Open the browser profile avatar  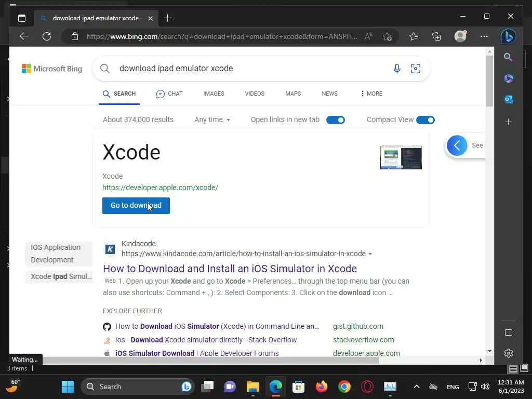(460, 36)
